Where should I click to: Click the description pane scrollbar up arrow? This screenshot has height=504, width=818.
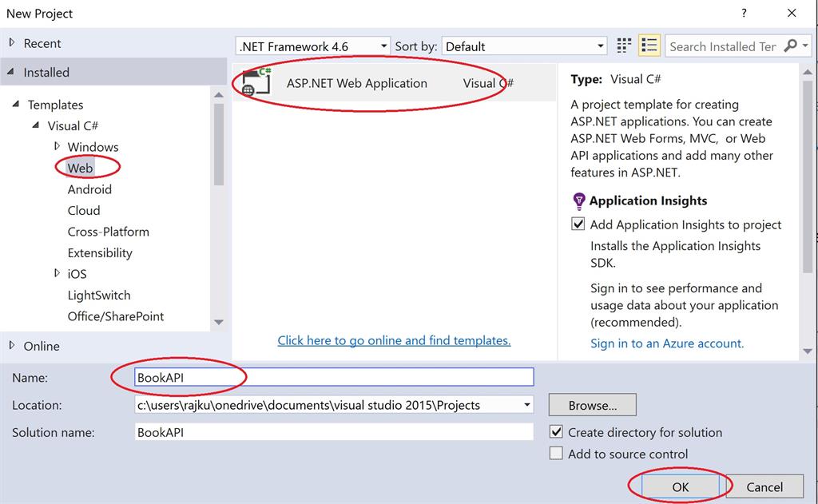[x=807, y=71]
